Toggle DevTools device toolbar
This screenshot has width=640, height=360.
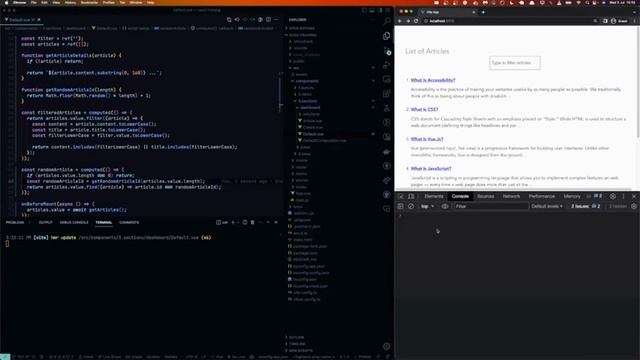pos(411,196)
